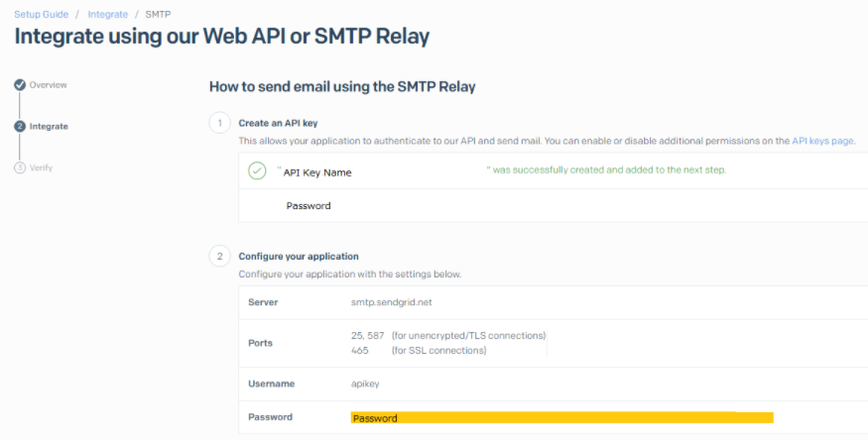Select the Overview step in the sidebar
This screenshot has width=868, height=440.
[x=49, y=85]
